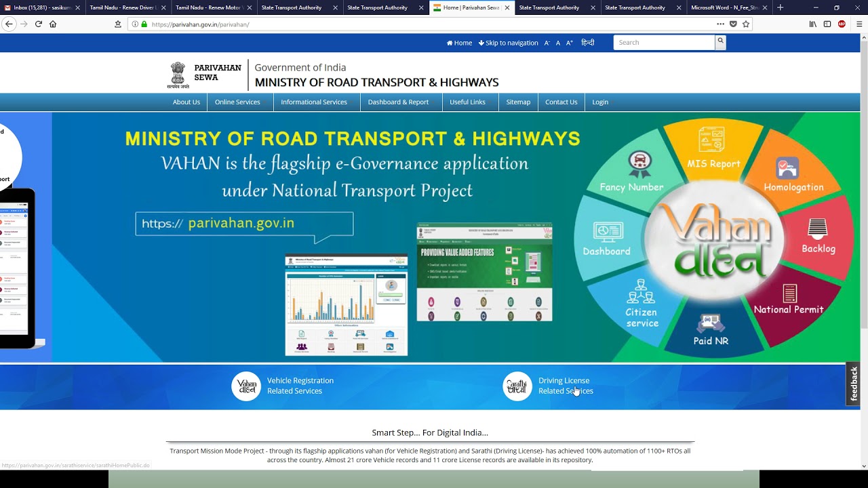Click the Paid NR segment icon
Image resolution: width=868 pixels, height=488 pixels.
point(710,323)
